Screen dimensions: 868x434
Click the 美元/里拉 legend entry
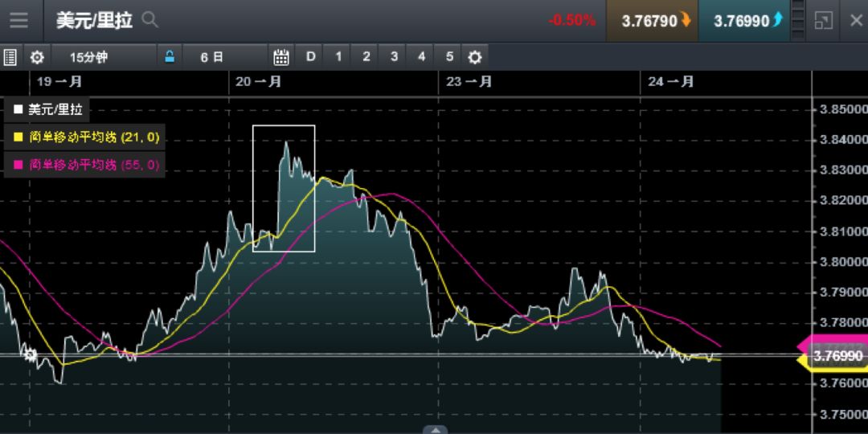click(x=47, y=109)
